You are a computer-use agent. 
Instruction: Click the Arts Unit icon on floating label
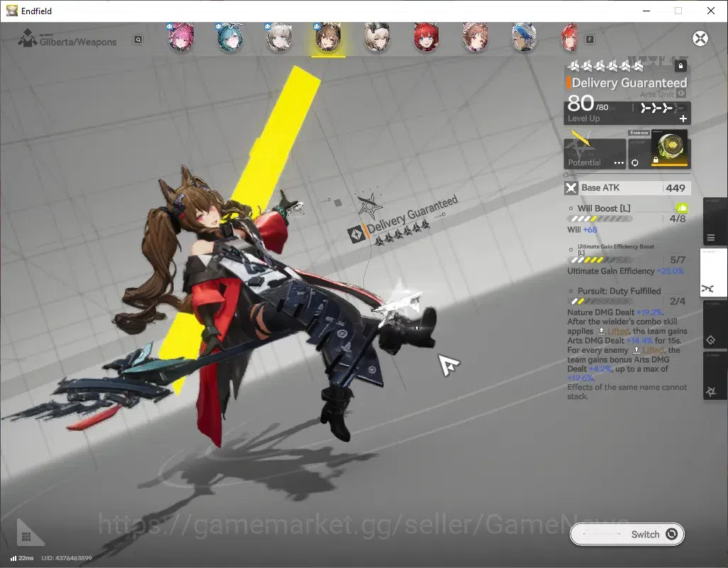357,234
